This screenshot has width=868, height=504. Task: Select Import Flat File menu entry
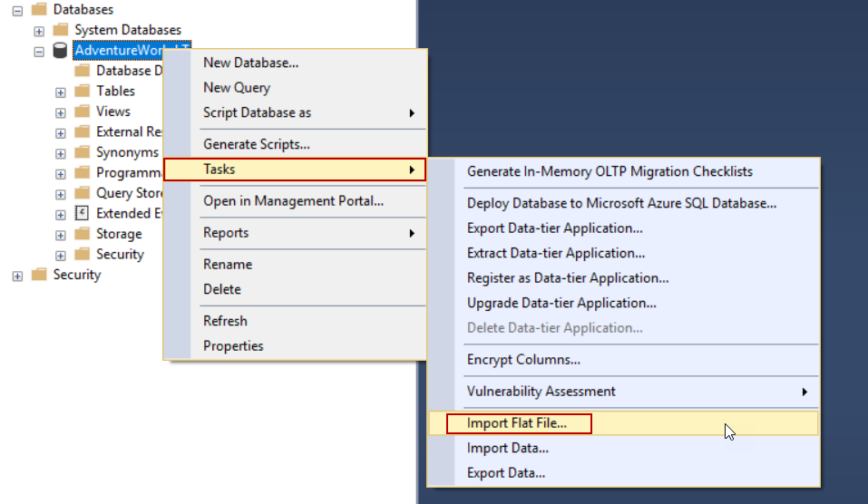(517, 422)
